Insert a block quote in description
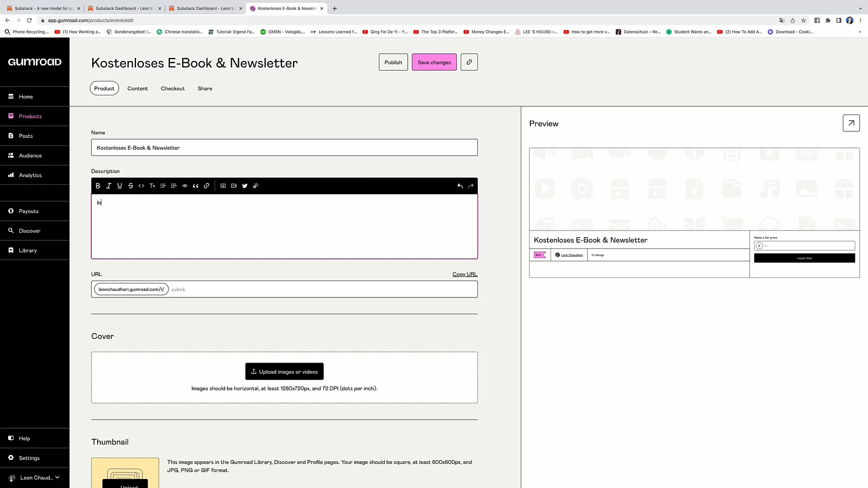The image size is (868, 488). coord(195,186)
